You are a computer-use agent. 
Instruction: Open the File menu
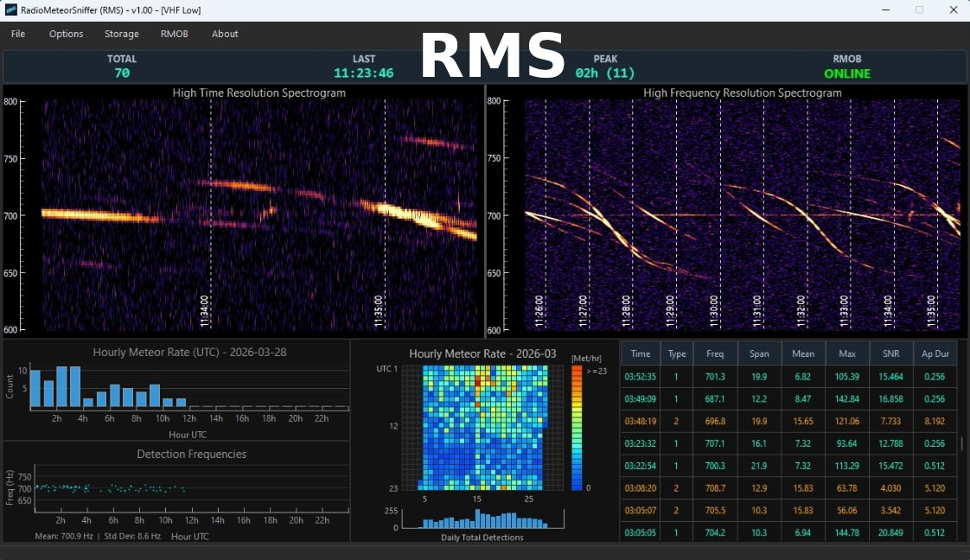(x=18, y=34)
